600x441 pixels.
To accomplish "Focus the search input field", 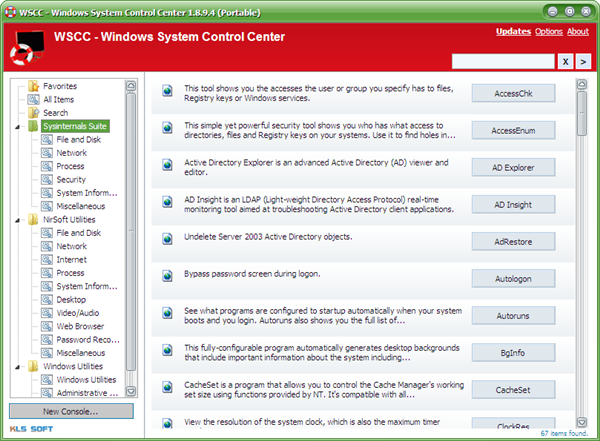I will (x=503, y=62).
